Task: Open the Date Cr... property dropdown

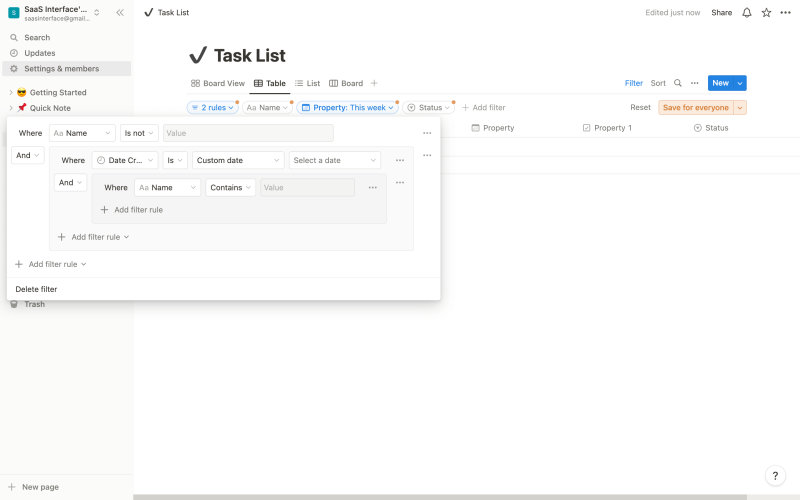Action: click(x=125, y=160)
